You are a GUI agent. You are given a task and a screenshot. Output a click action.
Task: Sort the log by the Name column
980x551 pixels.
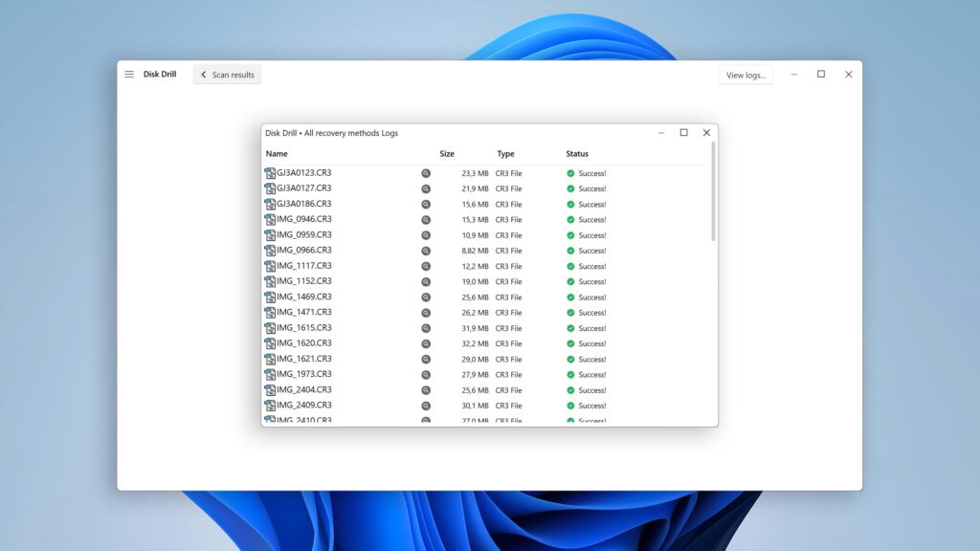click(x=278, y=153)
